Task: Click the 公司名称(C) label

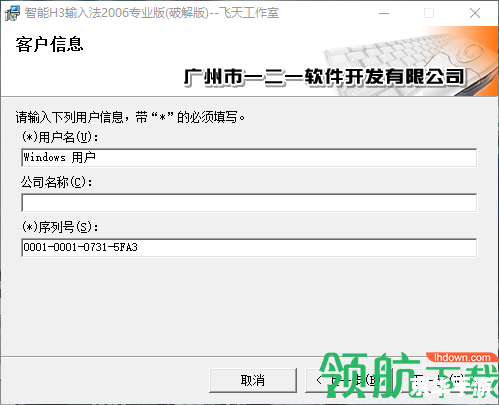Action: point(57,182)
